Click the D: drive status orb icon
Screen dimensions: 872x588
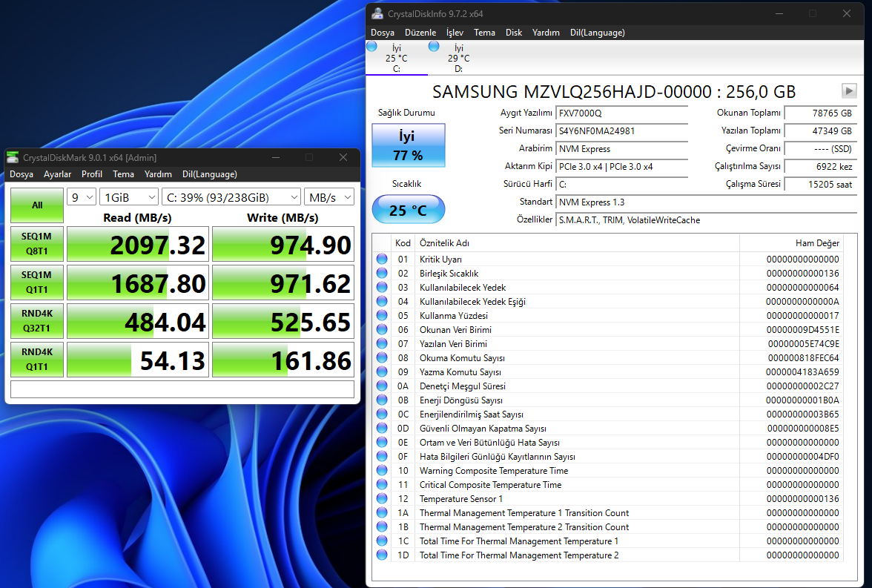click(434, 46)
